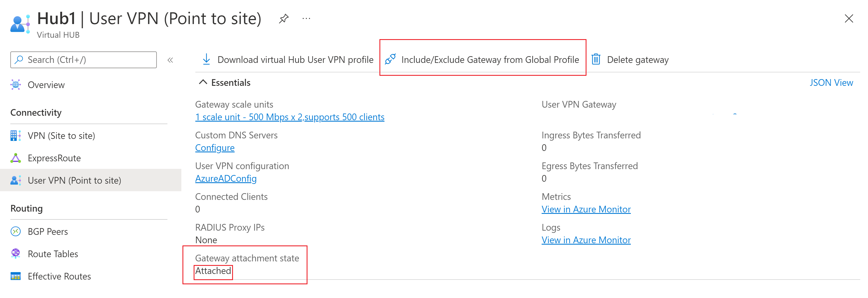The width and height of the screenshot is (868, 298).
Task: Click the JSON View link
Action: click(x=831, y=83)
